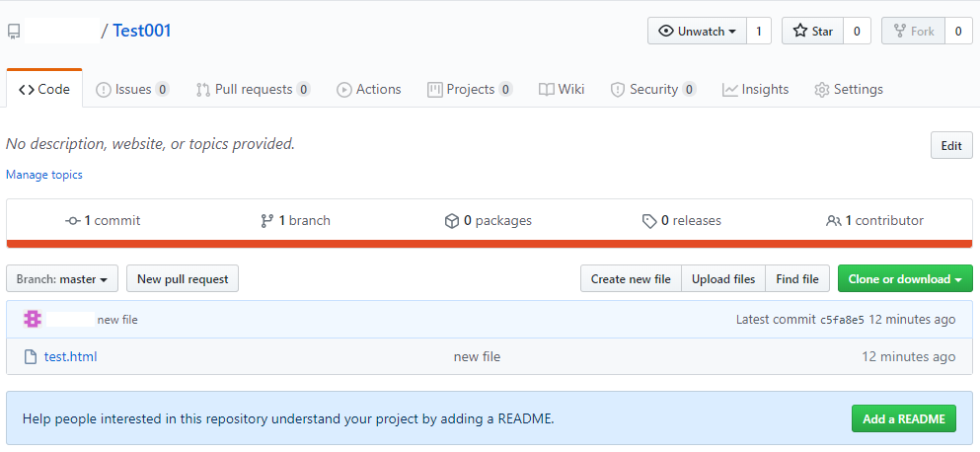Click the eye icon in the Unwatch button
This screenshot has width=980, height=452.
click(x=667, y=32)
